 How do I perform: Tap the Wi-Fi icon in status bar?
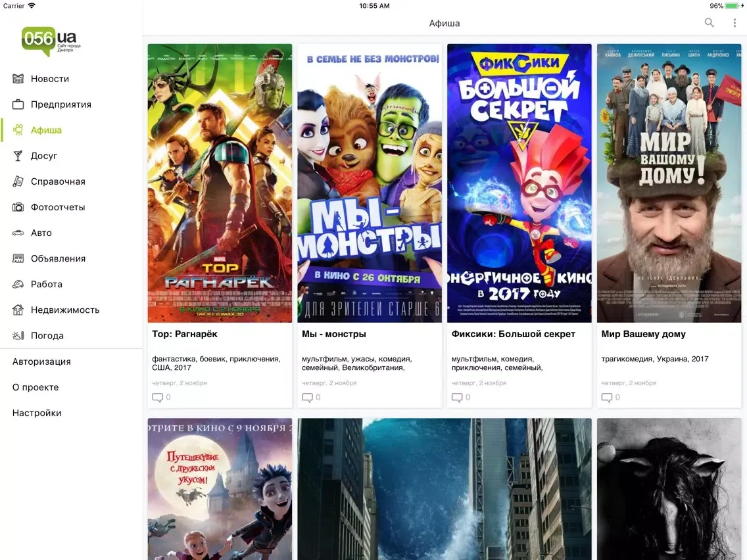[32, 6]
